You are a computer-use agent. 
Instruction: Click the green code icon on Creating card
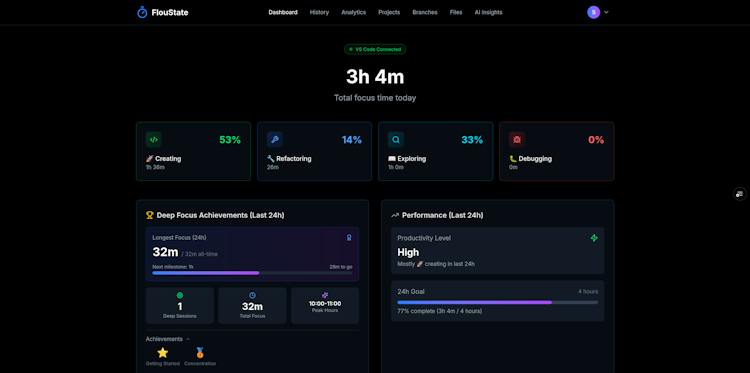[x=154, y=140]
